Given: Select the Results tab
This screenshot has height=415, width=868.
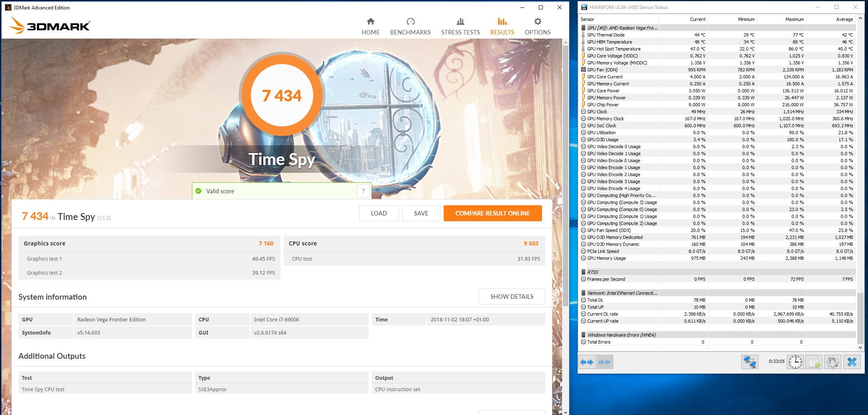Looking at the screenshot, I should 502,26.
